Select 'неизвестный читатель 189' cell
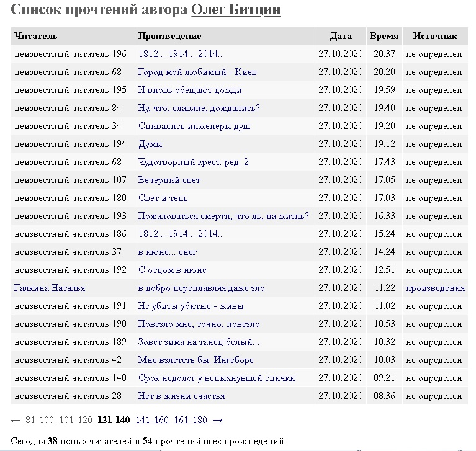This screenshot has width=476, height=451. [73, 342]
